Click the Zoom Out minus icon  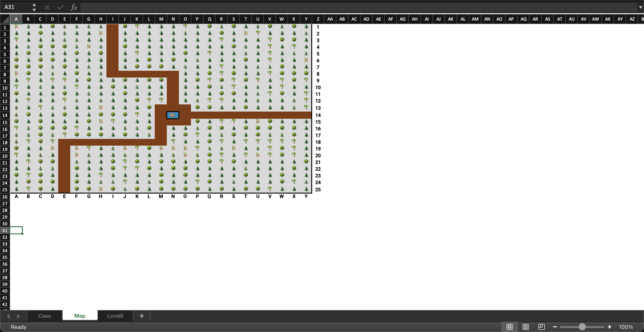tap(555, 327)
